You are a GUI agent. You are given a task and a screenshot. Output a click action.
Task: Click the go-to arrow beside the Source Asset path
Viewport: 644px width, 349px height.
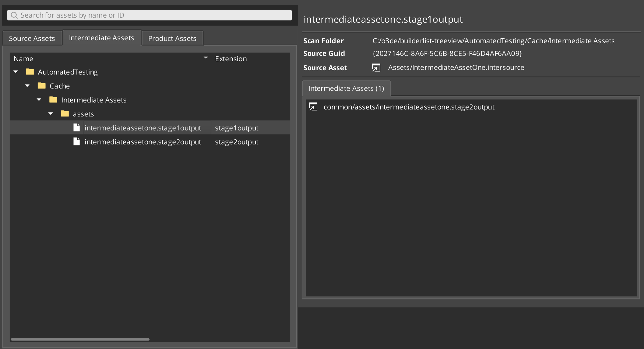(376, 67)
